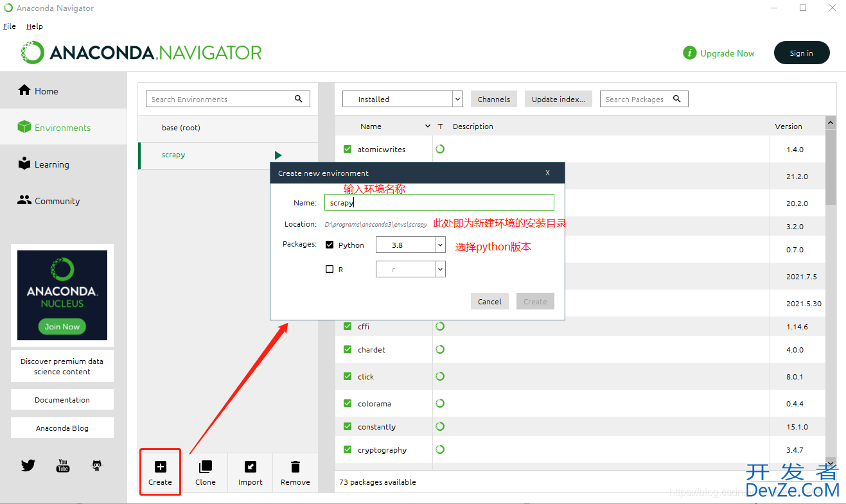
Task: Click the Sign in button
Action: coord(802,53)
